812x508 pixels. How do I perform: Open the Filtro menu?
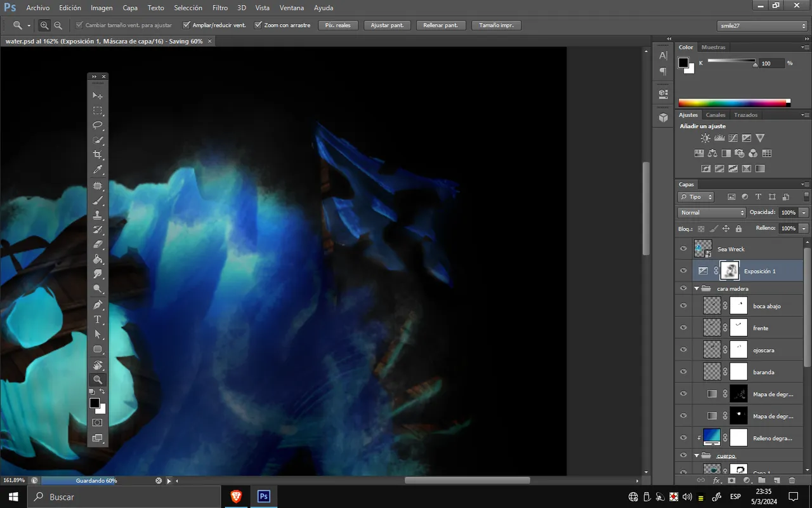pyautogui.click(x=220, y=8)
